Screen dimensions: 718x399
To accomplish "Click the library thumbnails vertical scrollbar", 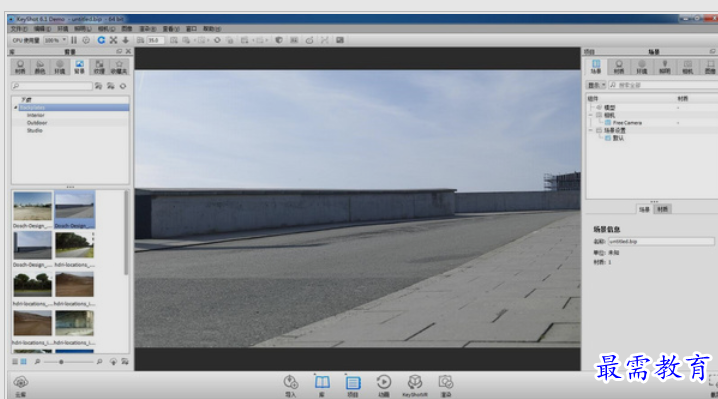I will 126,234.
